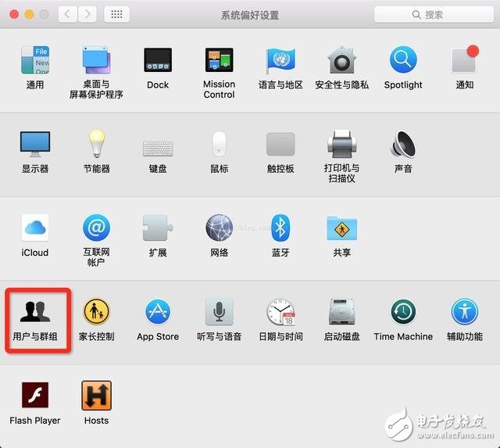Click the forward navigation arrow
500x448 pixels.
coord(87,14)
